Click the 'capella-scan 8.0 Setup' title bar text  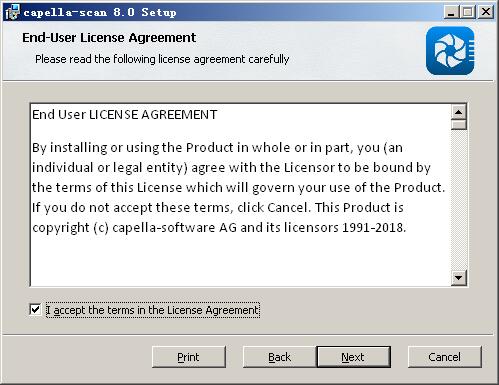(100, 13)
